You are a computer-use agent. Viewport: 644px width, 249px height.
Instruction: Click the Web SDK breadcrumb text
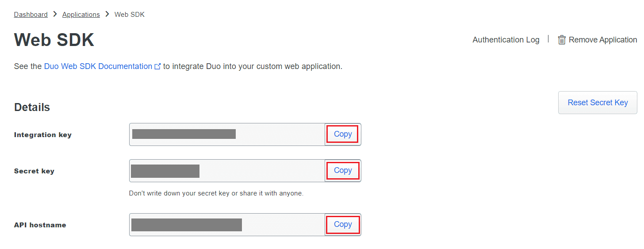(130, 15)
